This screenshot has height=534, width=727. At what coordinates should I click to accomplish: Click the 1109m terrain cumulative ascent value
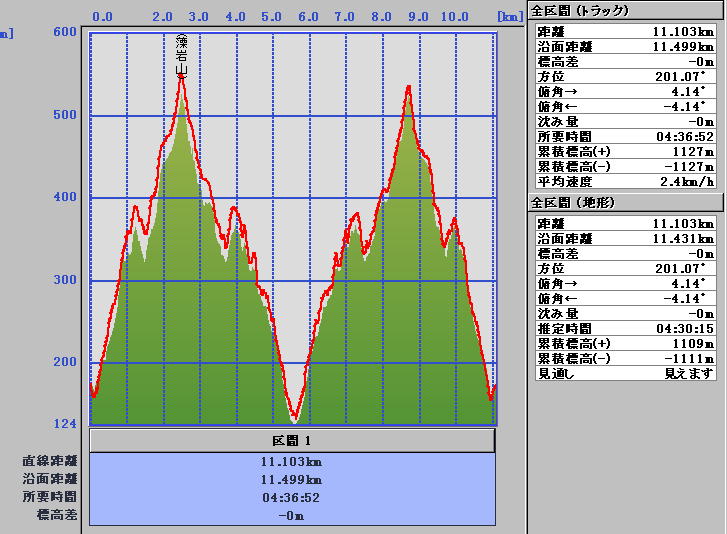click(x=693, y=343)
